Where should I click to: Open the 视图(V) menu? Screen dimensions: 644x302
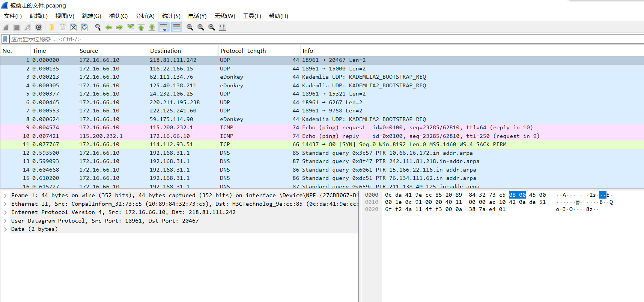(65, 16)
